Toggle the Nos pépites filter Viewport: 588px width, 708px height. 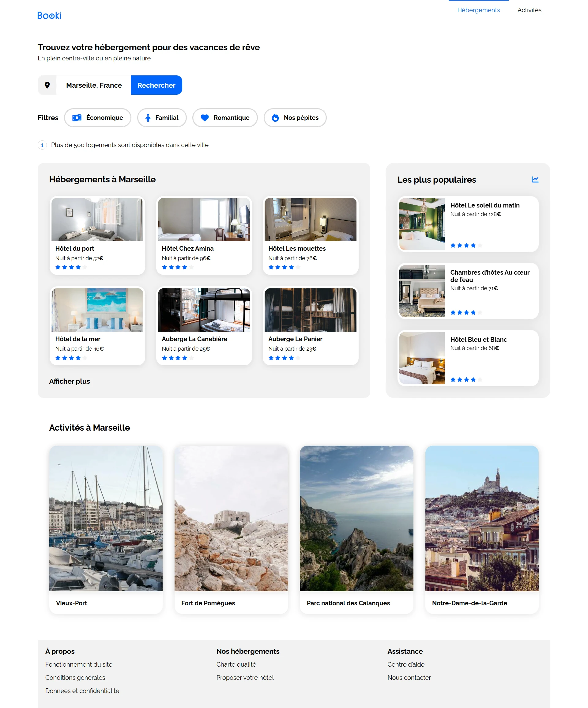coord(295,118)
